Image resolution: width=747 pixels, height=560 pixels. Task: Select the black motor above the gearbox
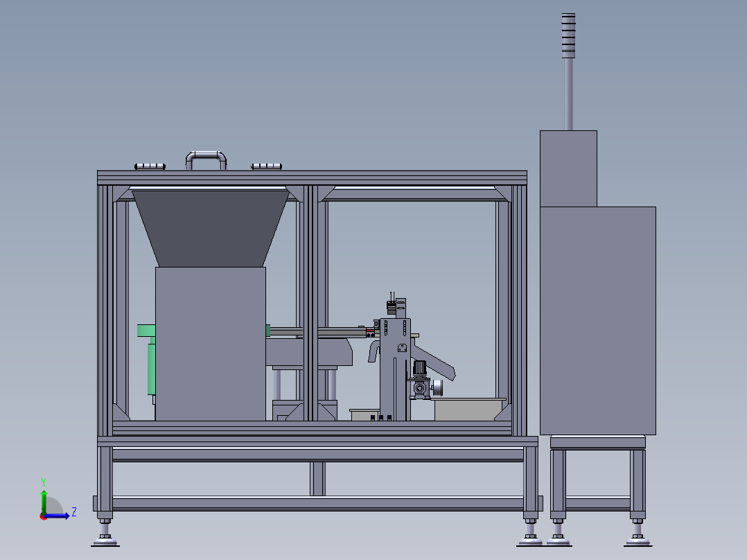[420, 368]
